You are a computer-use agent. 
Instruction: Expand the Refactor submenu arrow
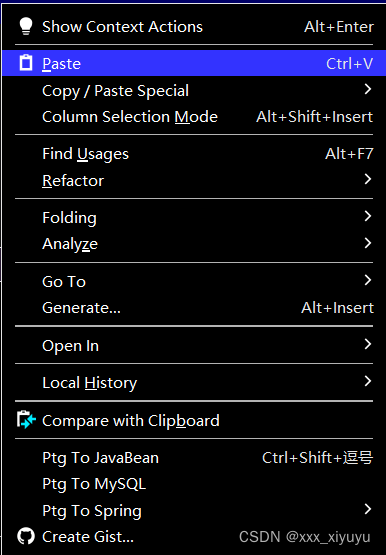tap(368, 179)
